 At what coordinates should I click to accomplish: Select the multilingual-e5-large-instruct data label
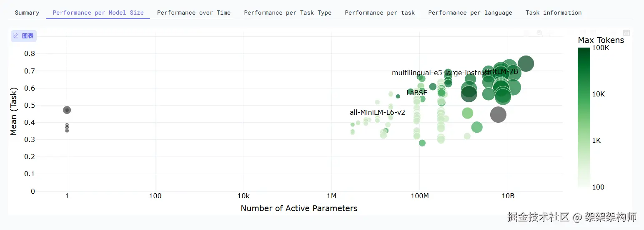point(438,73)
